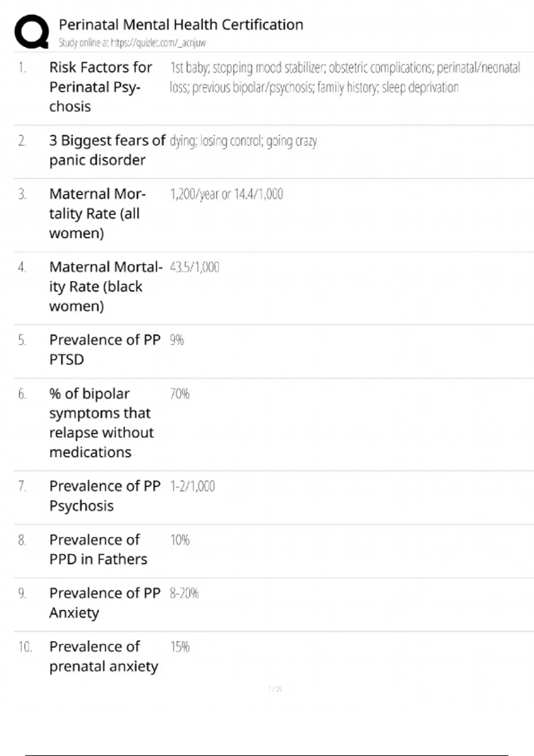The image size is (534, 756).
Task: Select the '70%' relapse answer
Action: coord(179,394)
